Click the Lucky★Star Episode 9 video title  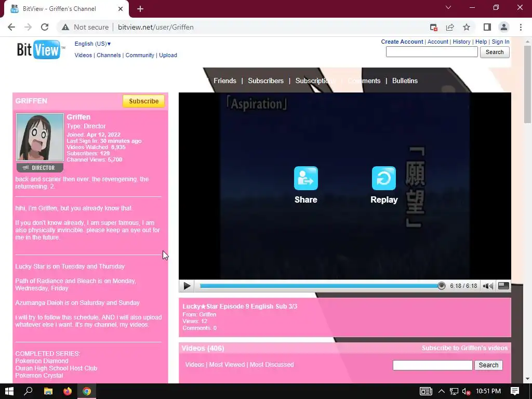240,307
